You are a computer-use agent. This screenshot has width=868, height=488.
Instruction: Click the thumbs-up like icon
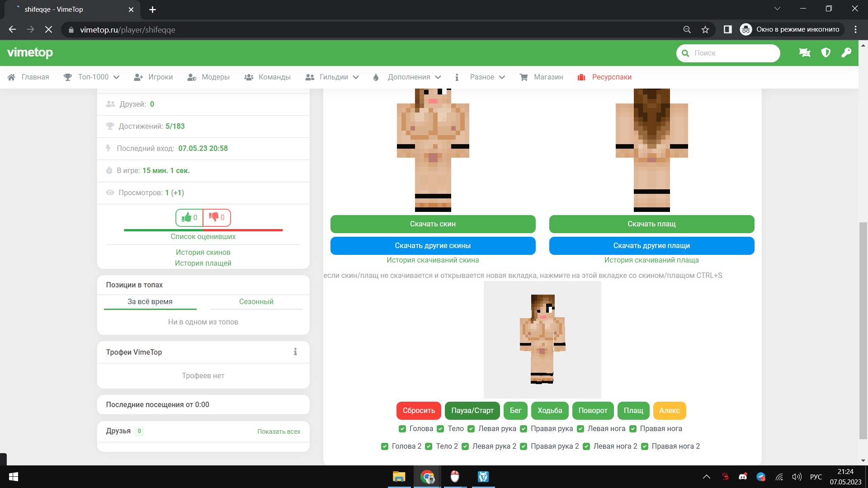pos(186,218)
